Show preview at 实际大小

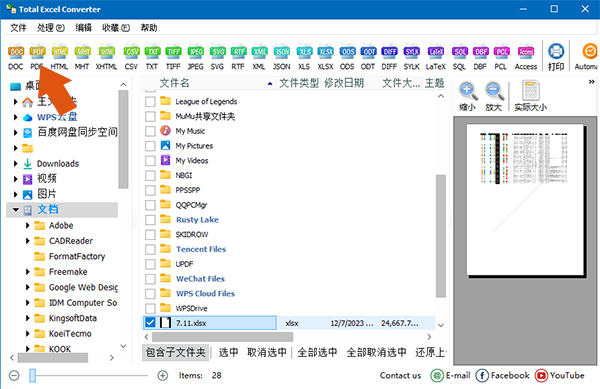531,96
